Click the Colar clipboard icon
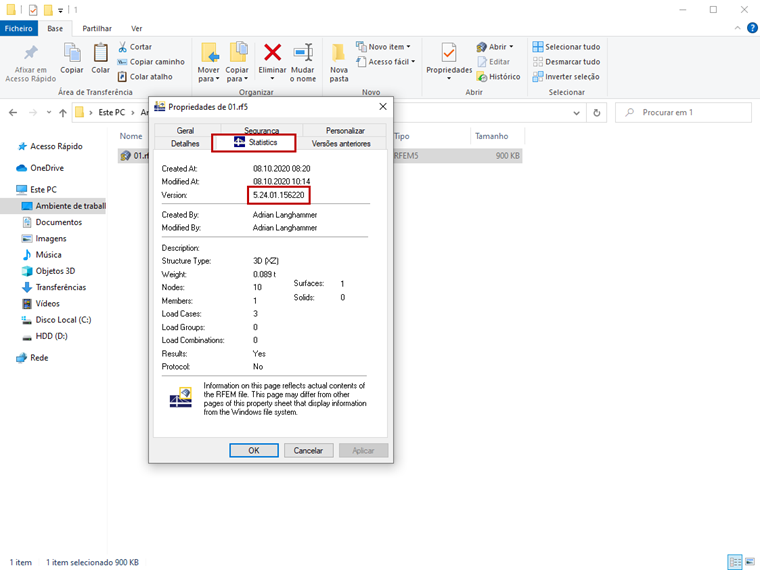 tap(100, 52)
